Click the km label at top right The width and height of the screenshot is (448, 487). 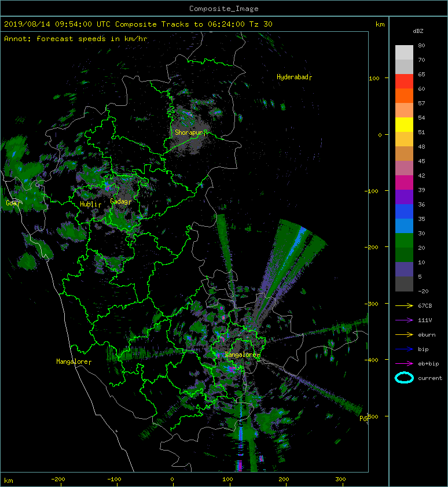[380, 24]
